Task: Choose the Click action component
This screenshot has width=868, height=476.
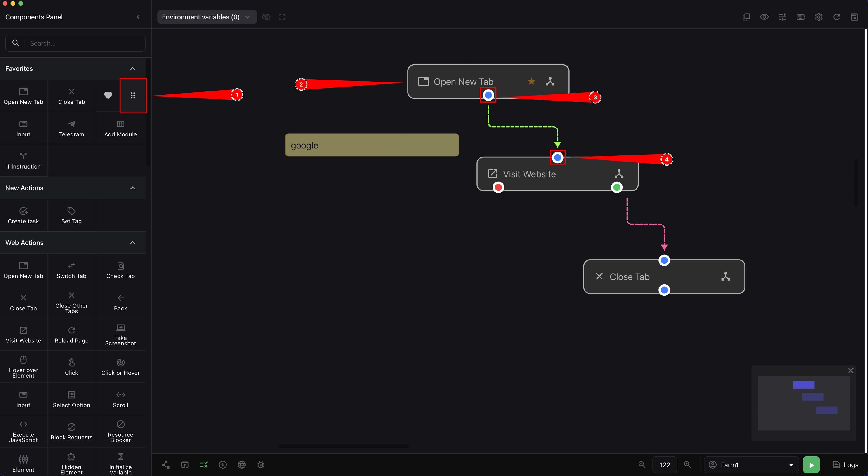Action: coord(71,367)
